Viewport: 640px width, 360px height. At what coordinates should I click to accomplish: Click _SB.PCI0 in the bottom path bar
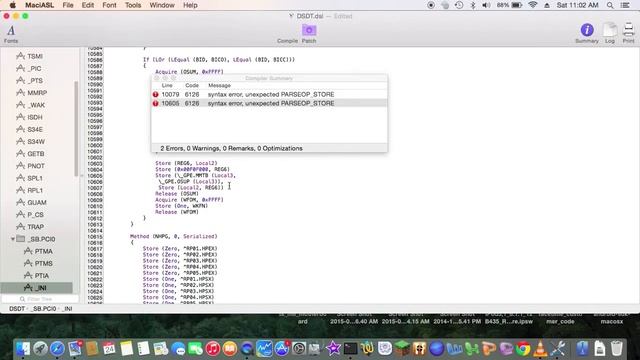pyautogui.click(x=44, y=309)
